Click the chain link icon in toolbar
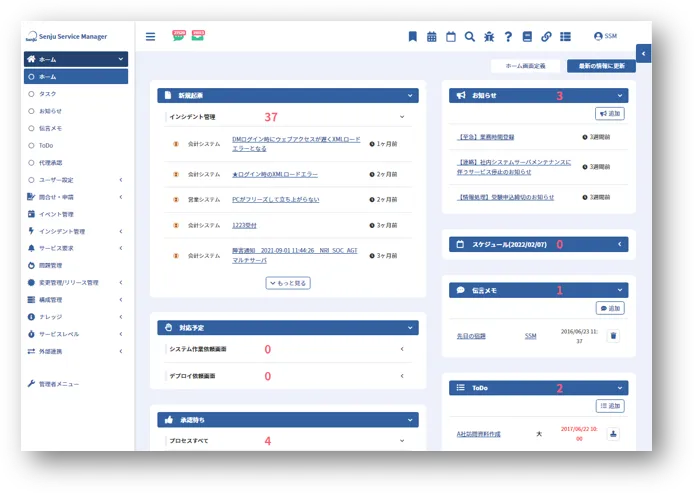694x493 pixels. (x=546, y=37)
